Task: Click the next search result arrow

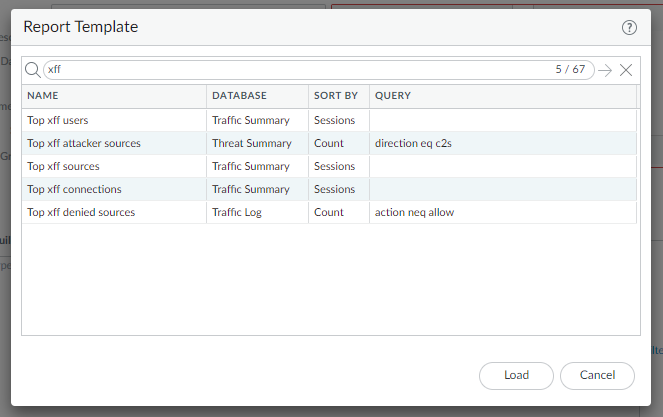Action: (x=605, y=70)
